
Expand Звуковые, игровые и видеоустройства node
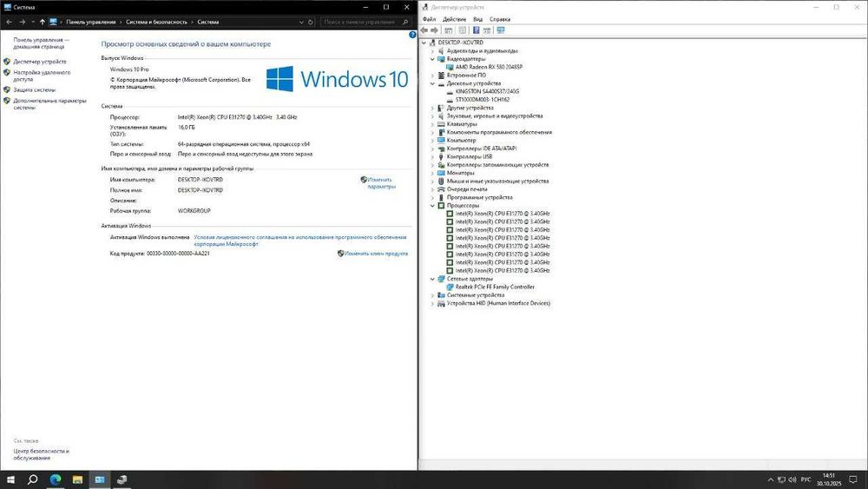point(433,116)
